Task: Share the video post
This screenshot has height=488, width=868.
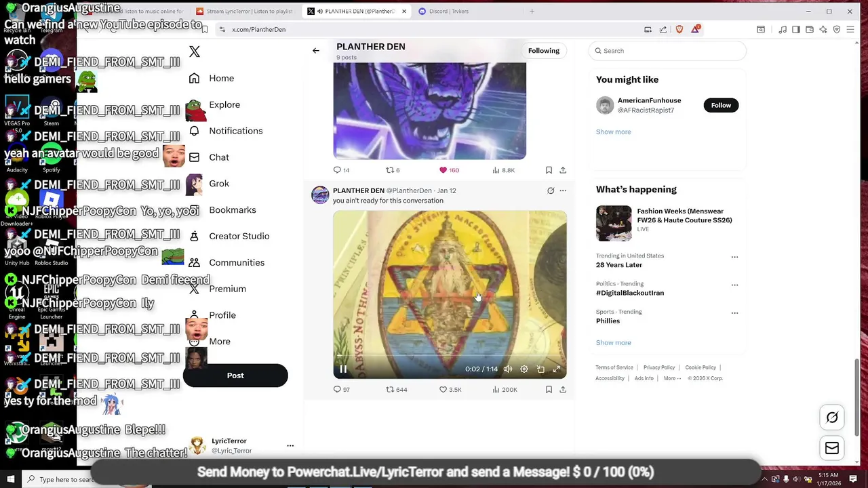Action: coord(563,390)
